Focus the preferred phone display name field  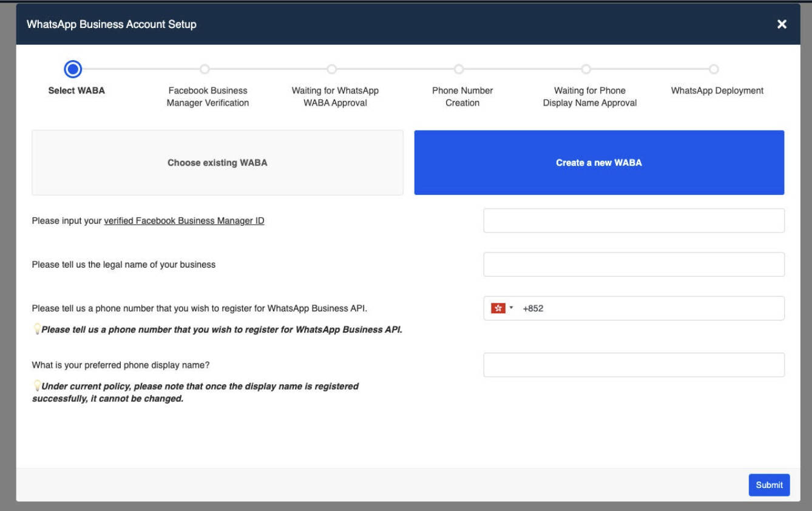pos(634,365)
